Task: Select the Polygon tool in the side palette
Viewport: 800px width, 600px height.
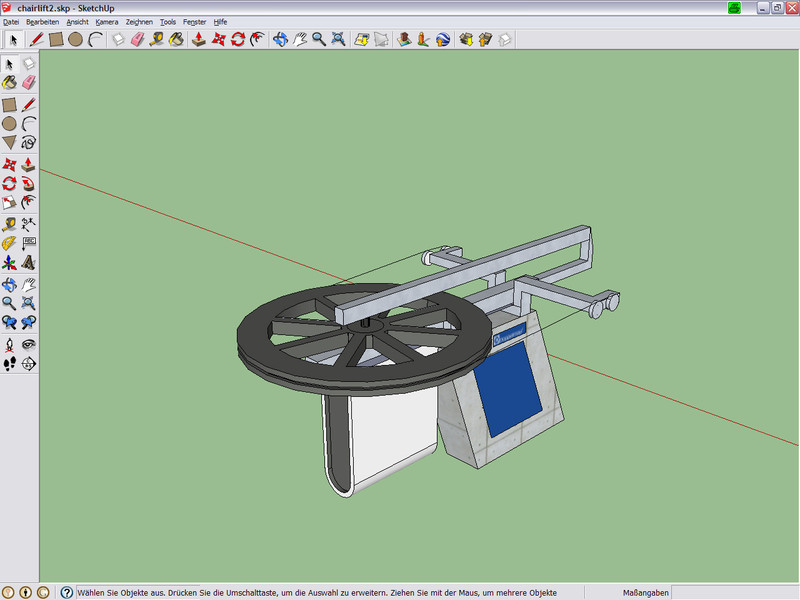Action: coord(9,142)
